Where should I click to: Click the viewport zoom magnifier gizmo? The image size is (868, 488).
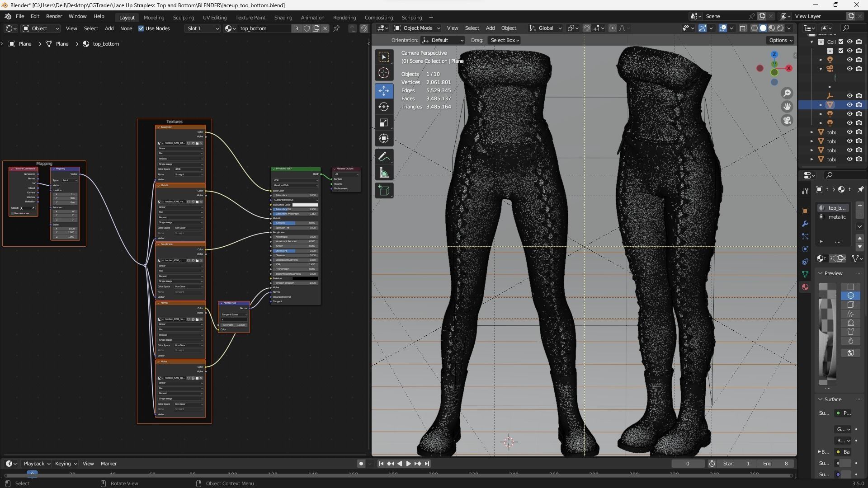tap(787, 93)
